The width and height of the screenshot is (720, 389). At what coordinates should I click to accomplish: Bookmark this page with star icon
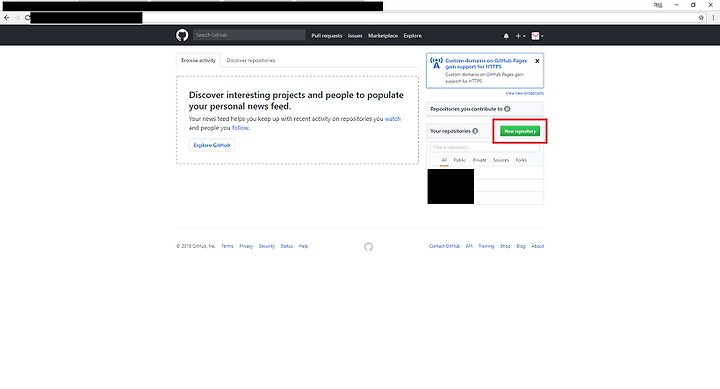701,17
